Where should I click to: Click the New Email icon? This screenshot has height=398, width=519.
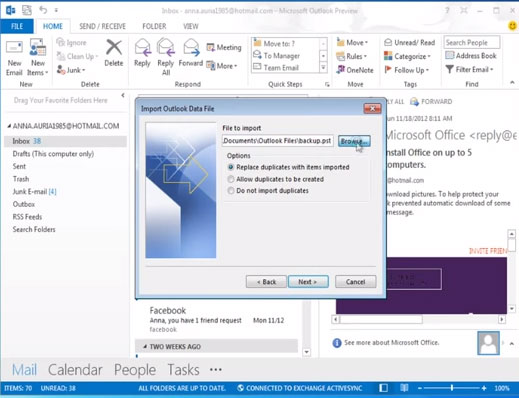14,48
